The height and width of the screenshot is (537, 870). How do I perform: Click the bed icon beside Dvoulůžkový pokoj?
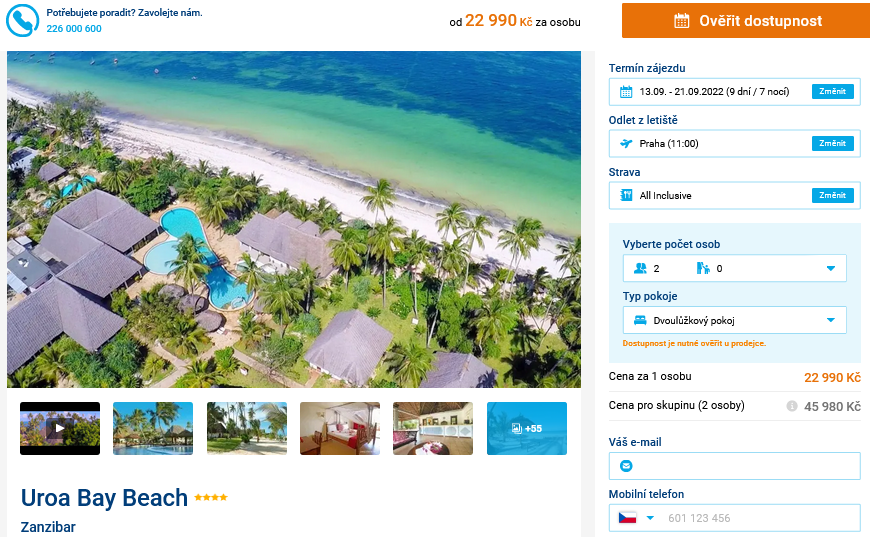click(640, 320)
